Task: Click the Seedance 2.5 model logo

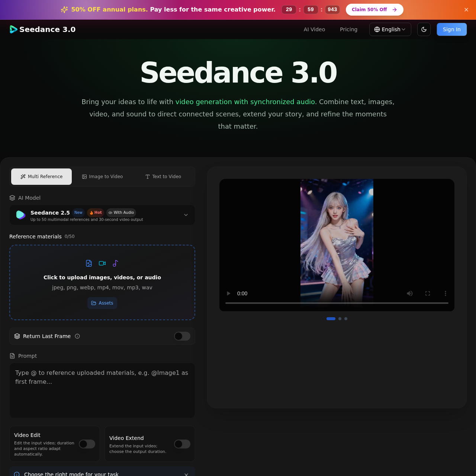Action: [21, 215]
